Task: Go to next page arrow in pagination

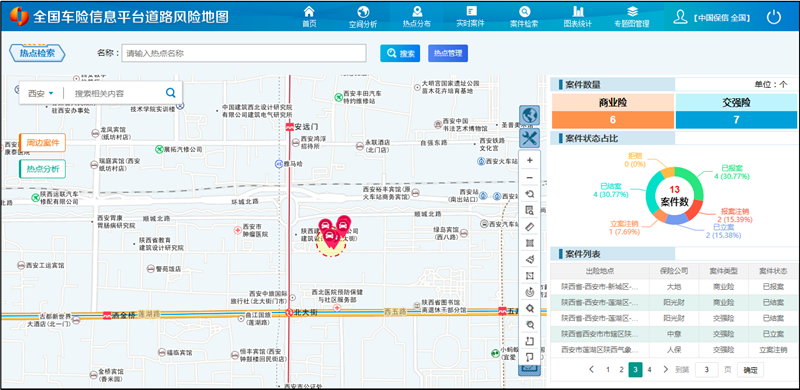Action: click(665, 369)
